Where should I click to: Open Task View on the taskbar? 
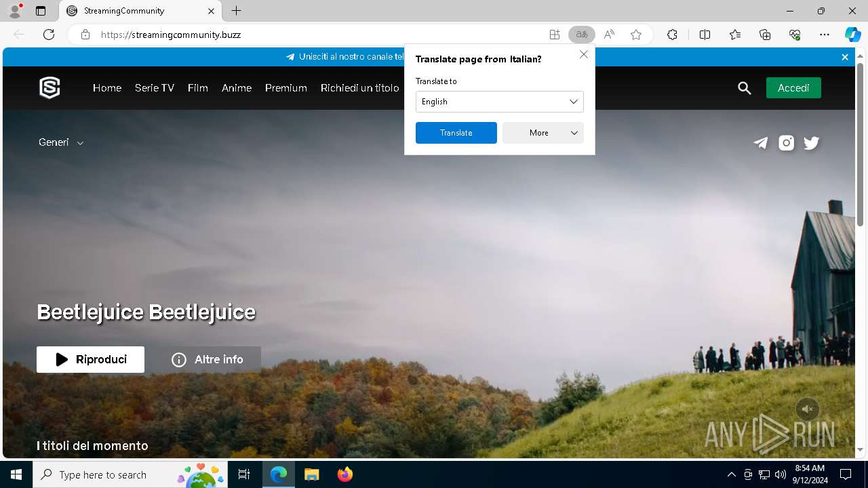pyautogui.click(x=244, y=474)
